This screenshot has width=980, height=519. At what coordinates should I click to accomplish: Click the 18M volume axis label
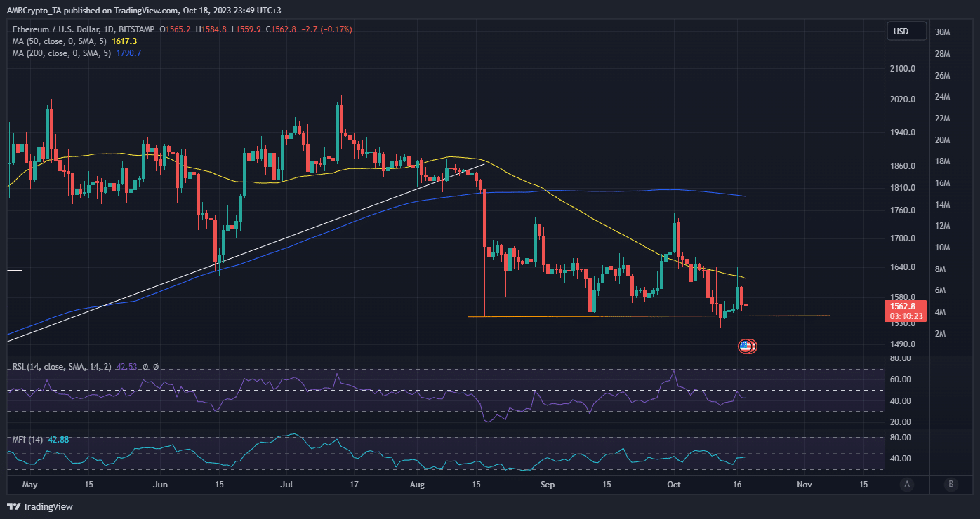(x=942, y=161)
